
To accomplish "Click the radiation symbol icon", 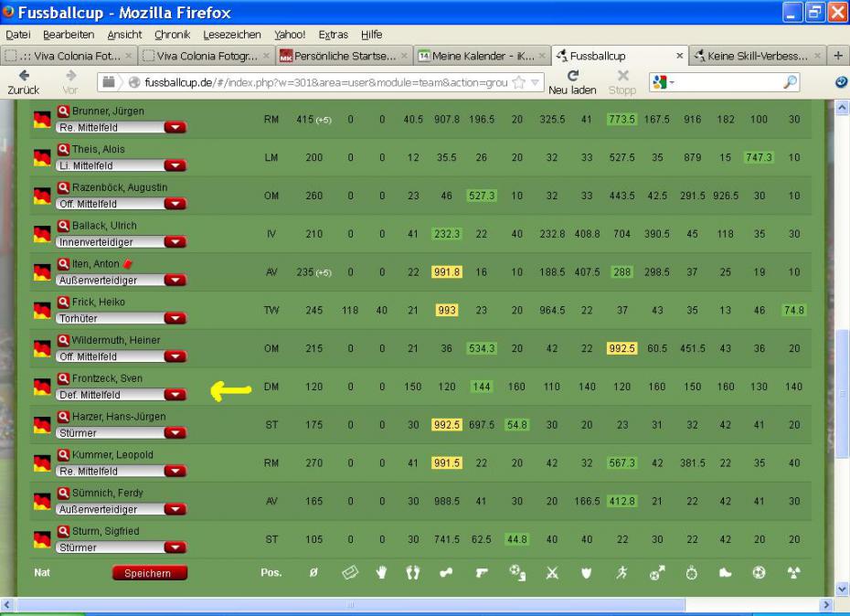I will tap(793, 574).
